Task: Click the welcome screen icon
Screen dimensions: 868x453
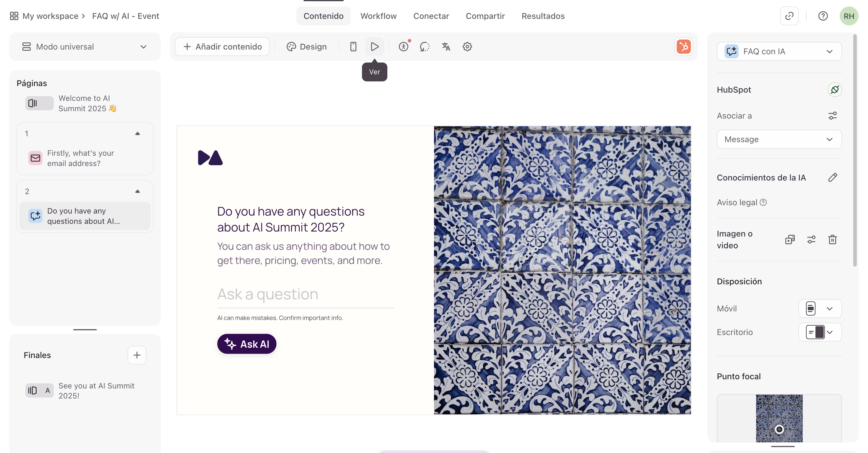Action: point(39,103)
